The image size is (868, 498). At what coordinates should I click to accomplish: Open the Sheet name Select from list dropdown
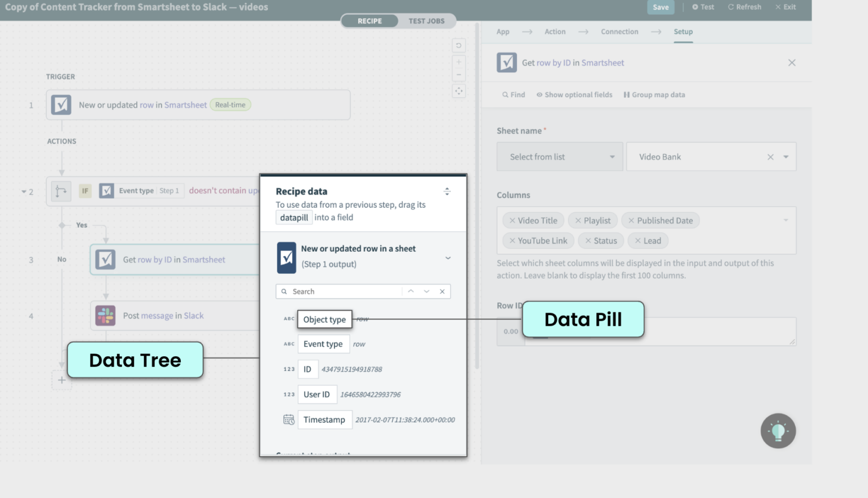click(x=559, y=156)
